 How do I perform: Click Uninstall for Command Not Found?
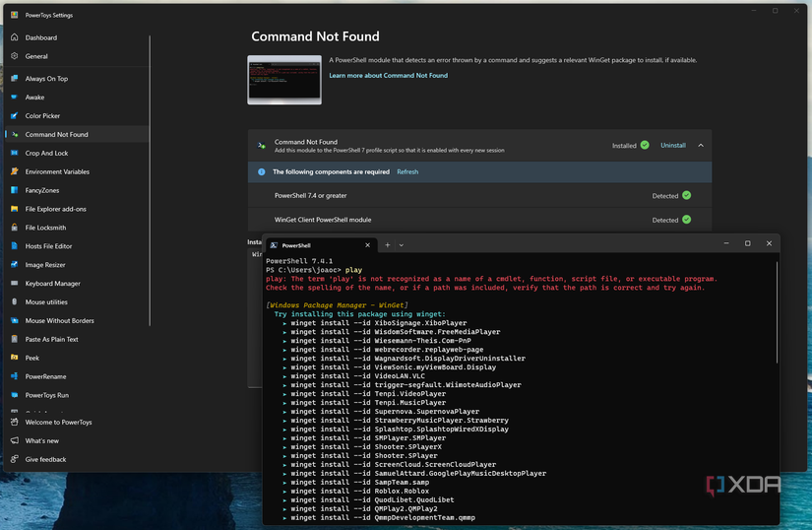point(672,146)
